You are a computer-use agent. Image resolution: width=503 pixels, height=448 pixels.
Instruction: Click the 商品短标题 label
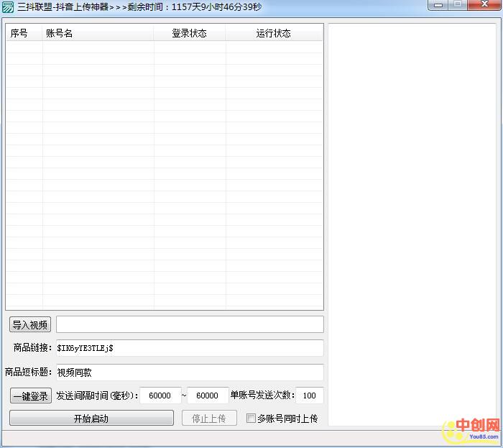(28, 372)
